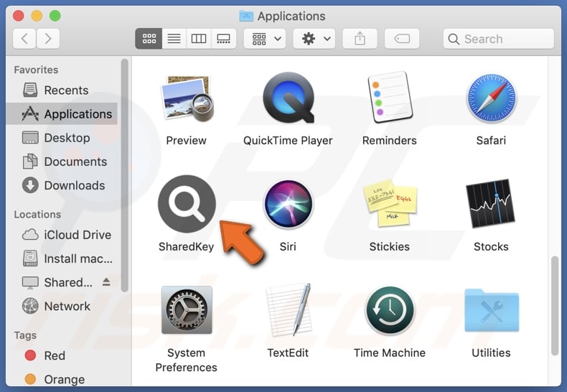Image resolution: width=567 pixels, height=392 pixels.
Task: Switch to column view
Action: click(x=199, y=38)
